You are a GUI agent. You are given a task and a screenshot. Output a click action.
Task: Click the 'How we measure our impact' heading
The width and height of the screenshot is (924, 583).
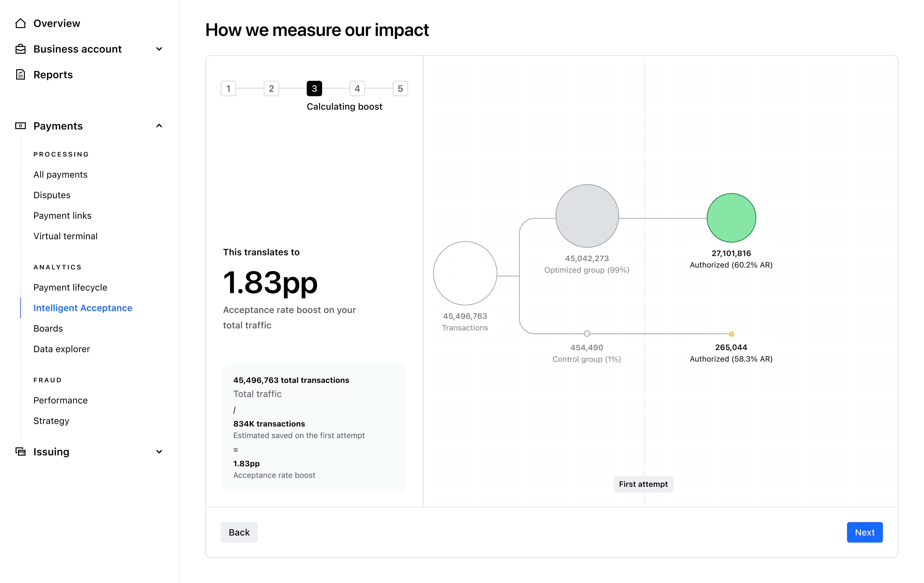point(317,30)
